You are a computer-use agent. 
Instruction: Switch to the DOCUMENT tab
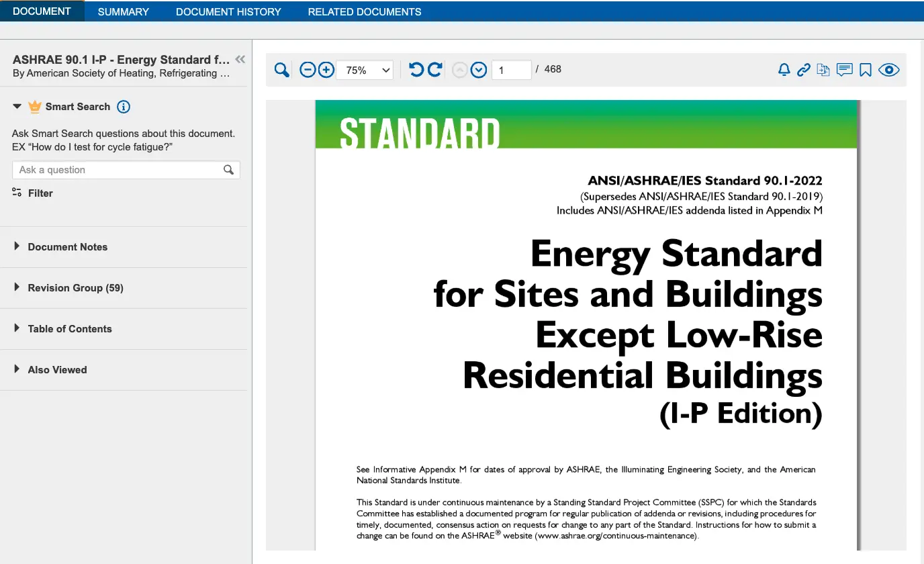point(42,11)
